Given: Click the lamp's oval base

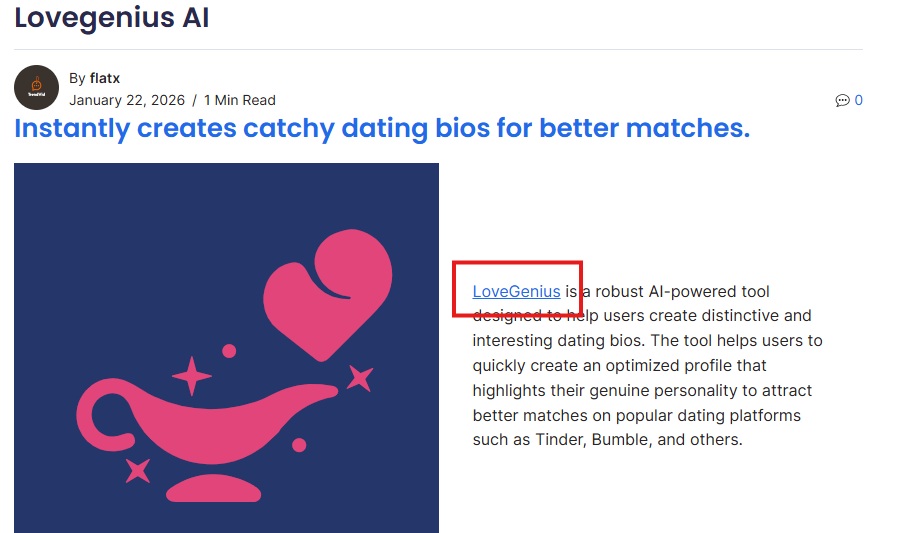Looking at the screenshot, I should 213,489.
